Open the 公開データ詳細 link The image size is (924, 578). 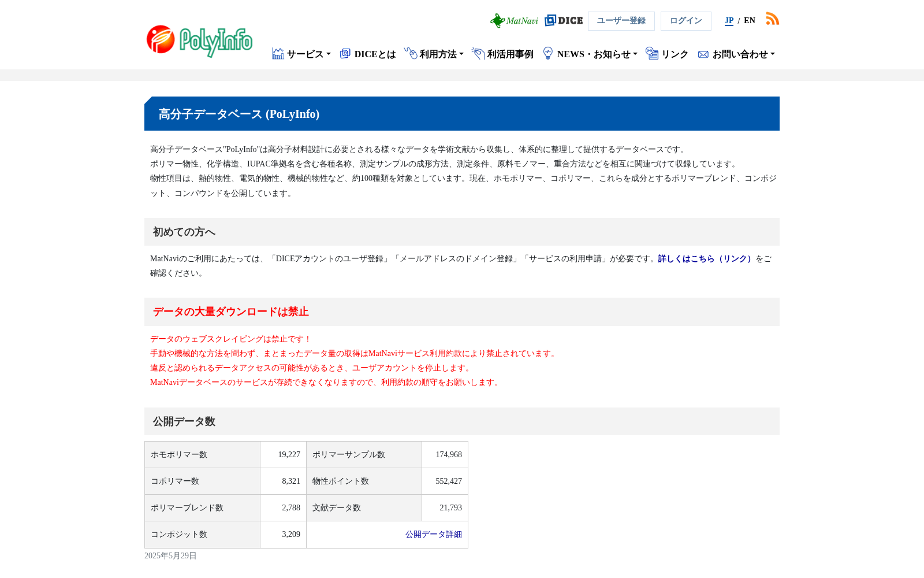point(434,535)
